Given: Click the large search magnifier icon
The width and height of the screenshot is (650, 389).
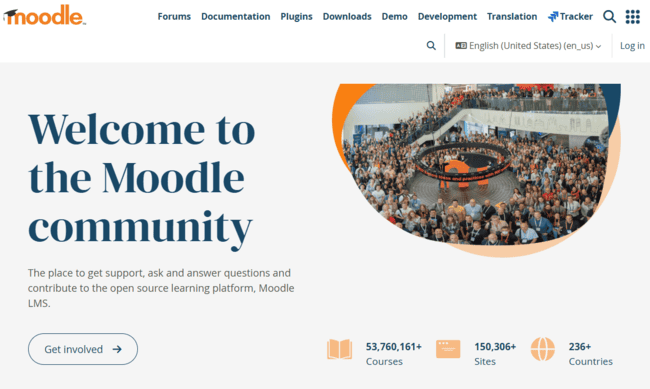Looking at the screenshot, I should 609,17.
